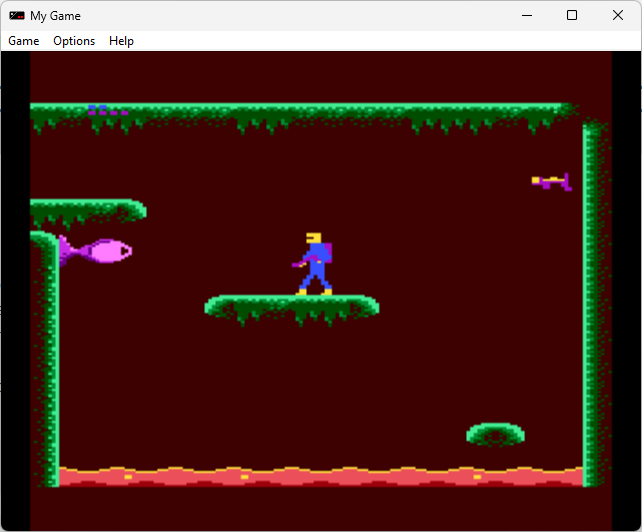Pick the purple and yellow key item
Image resolution: width=642 pixels, height=532 pixels.
(552, 181)
